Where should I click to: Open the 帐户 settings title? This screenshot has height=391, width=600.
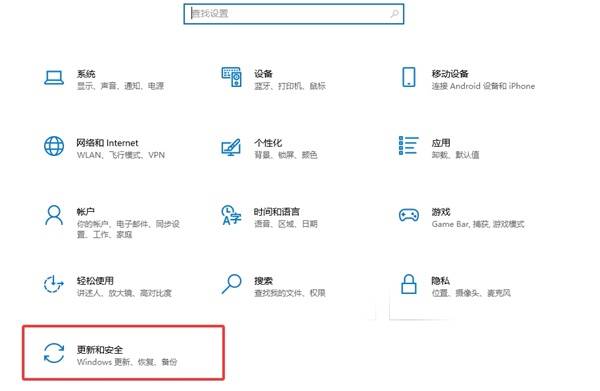pyautogui.click(x=86, y=212)
